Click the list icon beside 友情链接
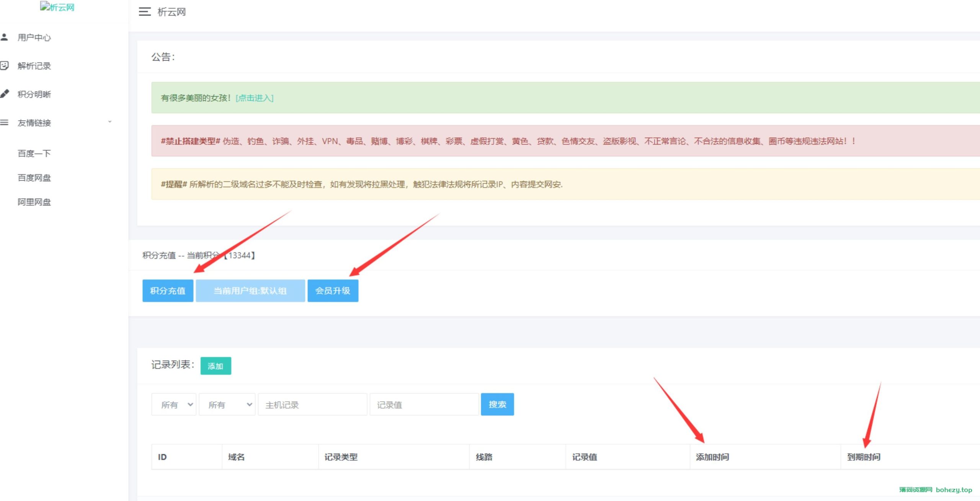The image size is (980, 501). point(4,122)
